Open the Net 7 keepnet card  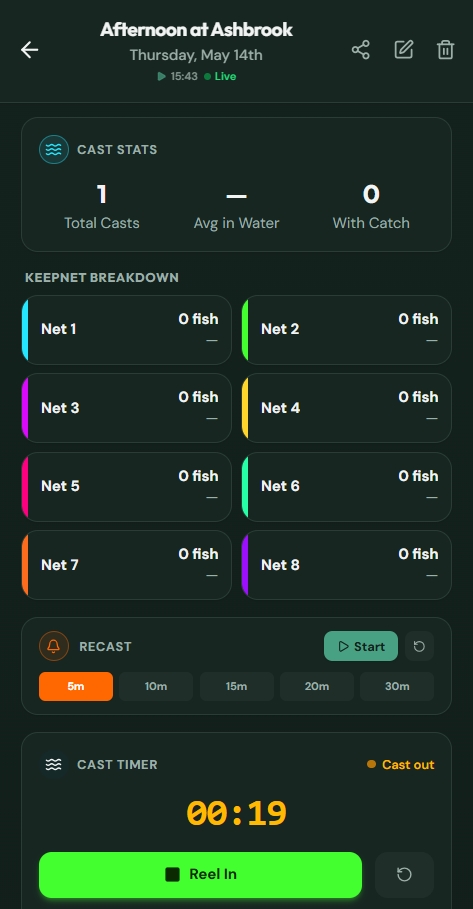coord(126,565)
